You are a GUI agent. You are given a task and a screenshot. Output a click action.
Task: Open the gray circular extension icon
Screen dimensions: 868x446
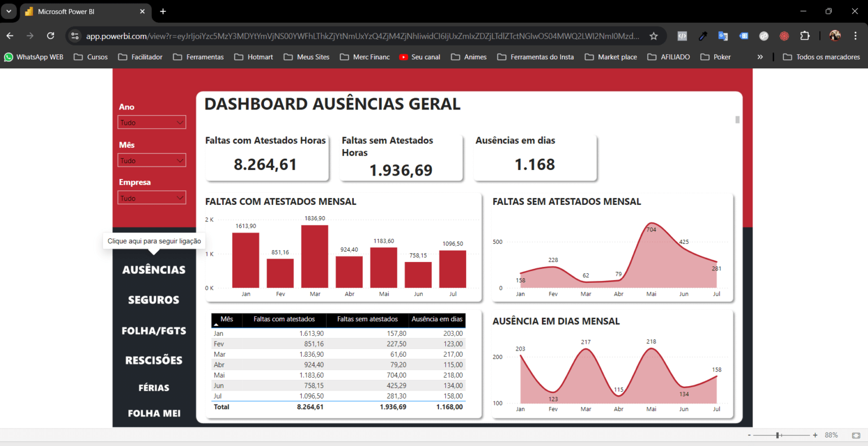coord(763,36)
